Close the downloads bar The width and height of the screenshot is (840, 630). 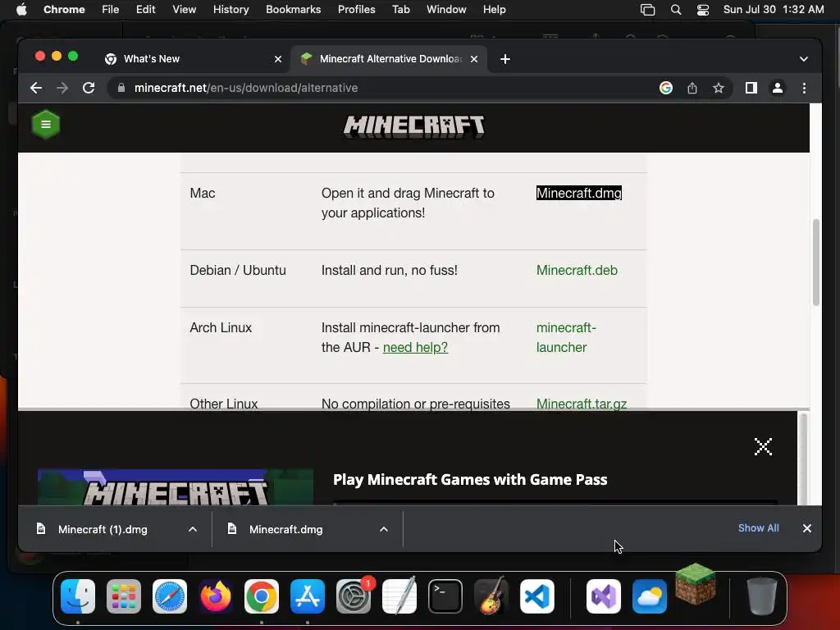[x=807, y=528]
